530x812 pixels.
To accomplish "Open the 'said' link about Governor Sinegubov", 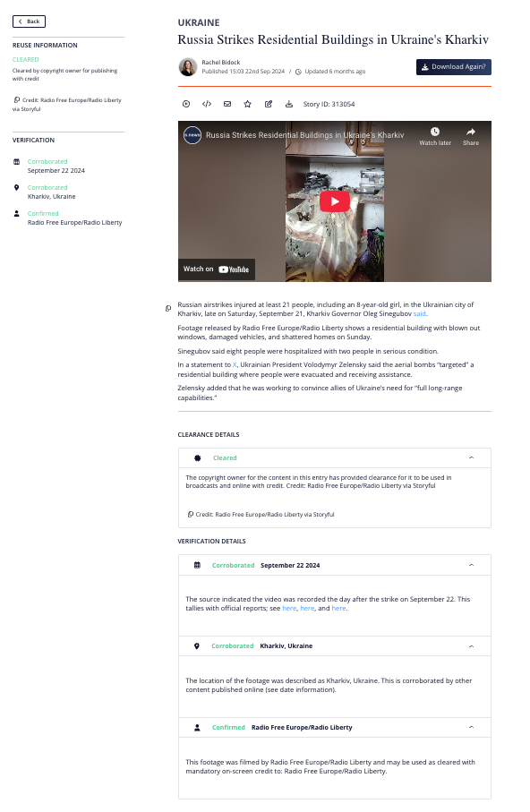I will (x=420, y=314).
